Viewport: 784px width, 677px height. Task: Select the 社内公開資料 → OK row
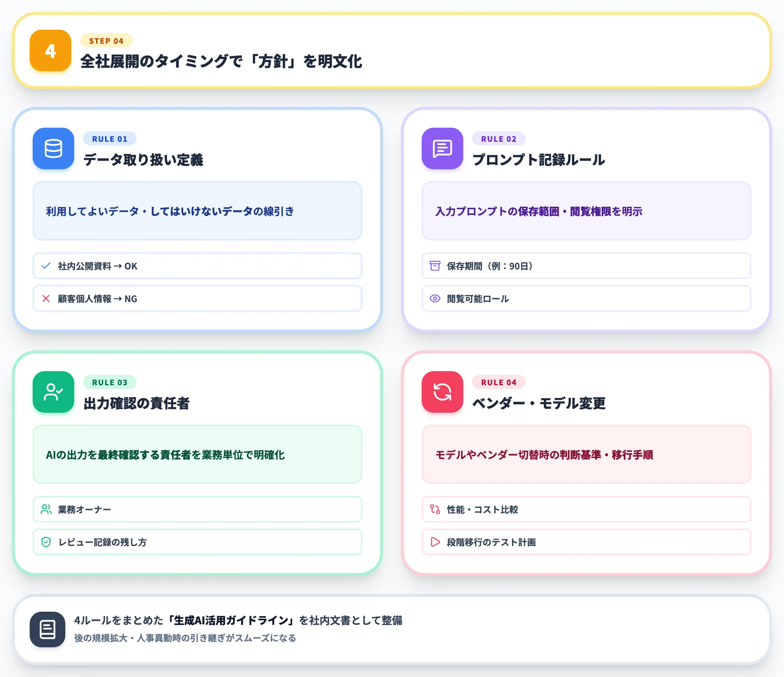[197, 266]
